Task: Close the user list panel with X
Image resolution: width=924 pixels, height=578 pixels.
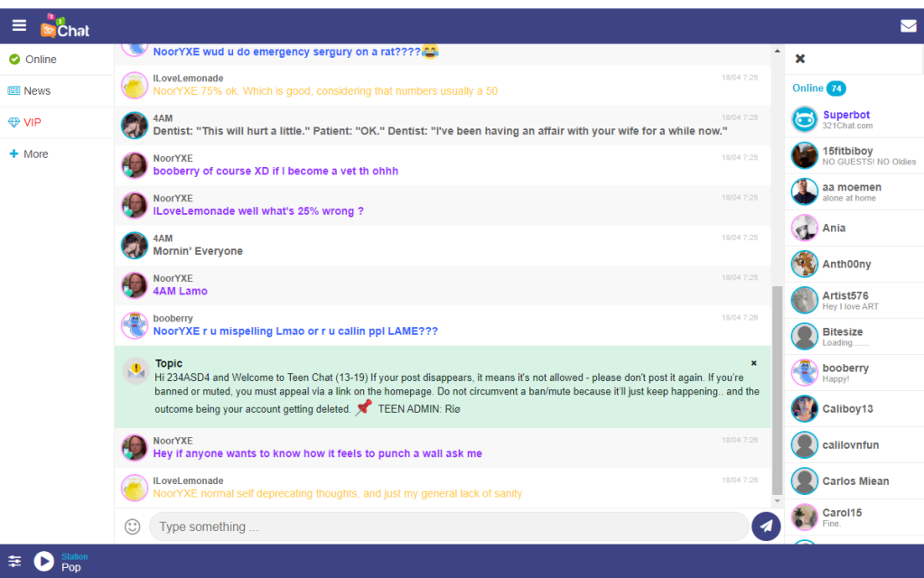Action: point(799,59)
